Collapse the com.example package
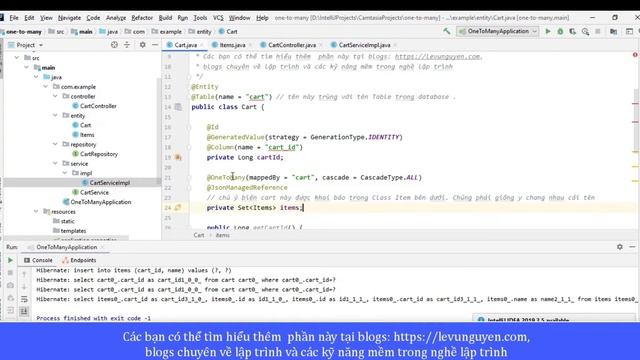The height and width of the screenshot is (360, 640). (x=46, y=87)
